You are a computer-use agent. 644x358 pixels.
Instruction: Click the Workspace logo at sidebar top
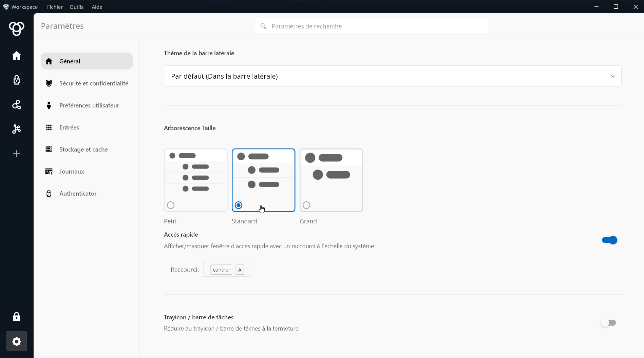click(x=17, y=28)
